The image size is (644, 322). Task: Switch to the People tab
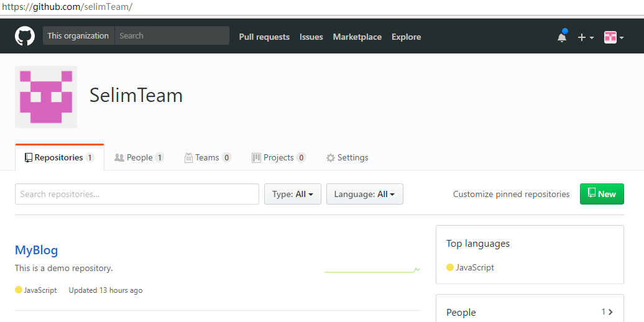click(x=139, y=158)
